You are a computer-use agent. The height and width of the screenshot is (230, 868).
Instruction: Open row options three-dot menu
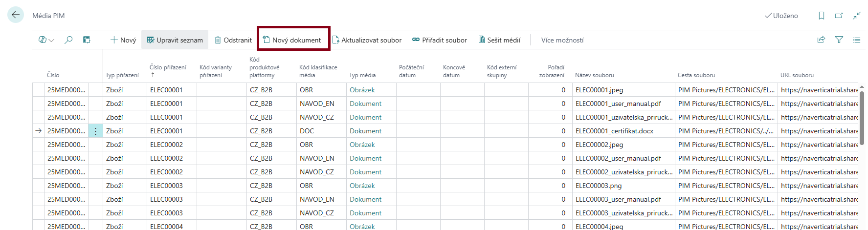coord(95,131)
